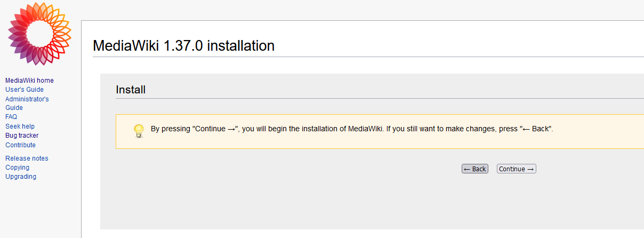Select the Seek help link
The width and height of the screenshot is (644, 238).
click(x=20, y=126)
